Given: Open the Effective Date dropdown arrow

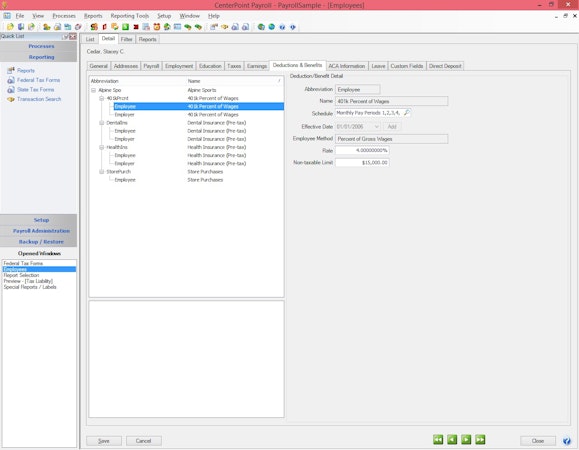Looking at the screenshot, I should point(376,127).
